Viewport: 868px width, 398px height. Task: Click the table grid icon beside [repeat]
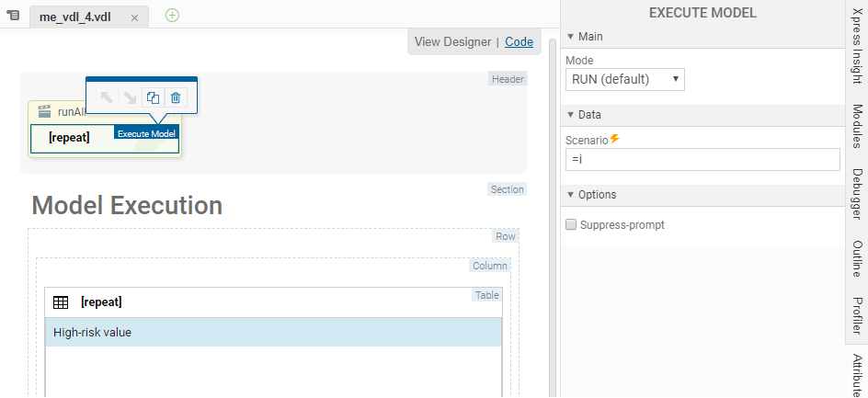point(61,302)
